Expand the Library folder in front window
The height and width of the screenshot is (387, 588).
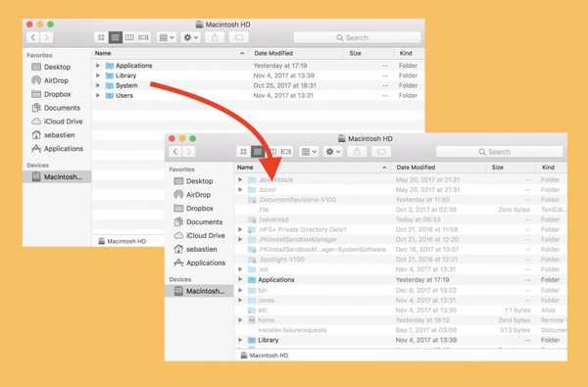click(240, 340)
